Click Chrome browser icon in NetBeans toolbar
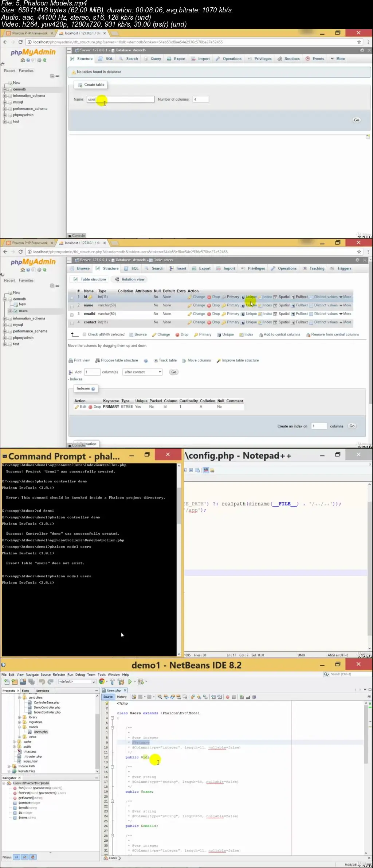373x868 pixels. [102, 681]
